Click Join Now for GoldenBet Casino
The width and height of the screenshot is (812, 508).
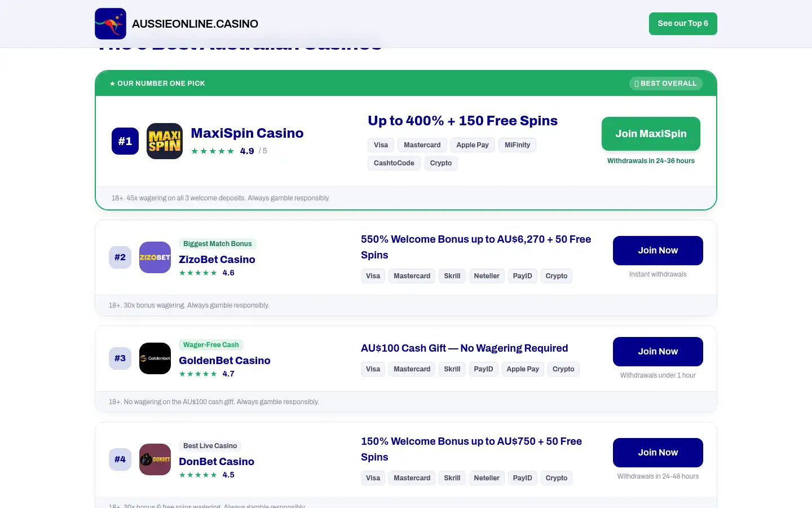click(658, 352)
